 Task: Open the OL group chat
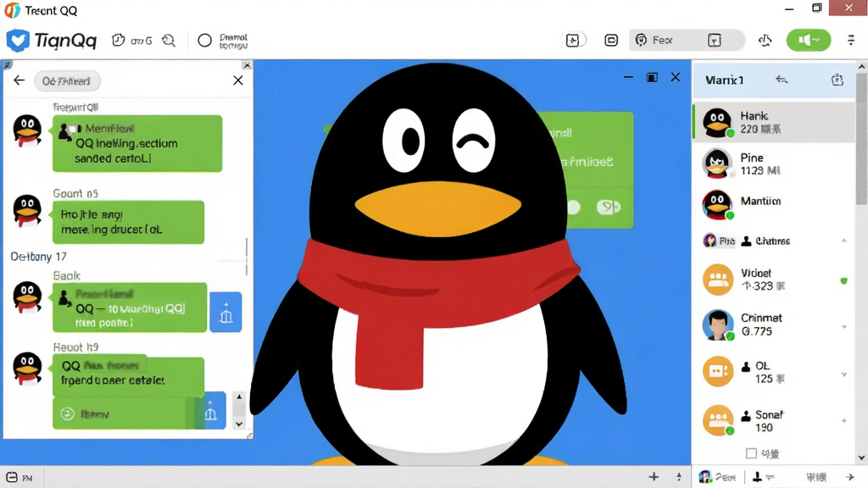point(773,372)
